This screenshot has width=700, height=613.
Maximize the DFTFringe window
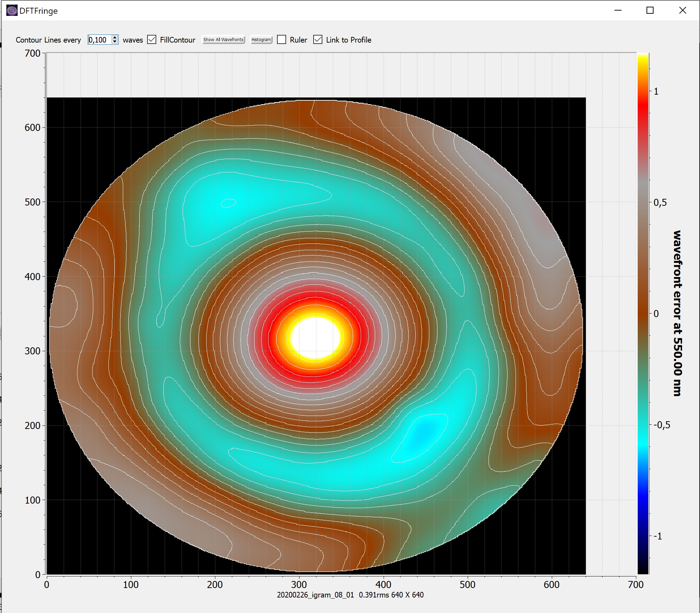coord(650,11)
